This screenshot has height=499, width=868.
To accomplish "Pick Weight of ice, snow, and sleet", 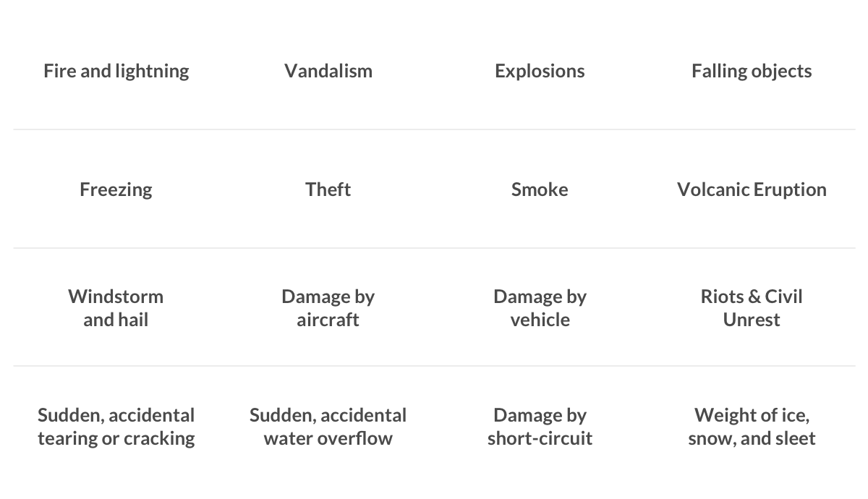I will [752, 427].
